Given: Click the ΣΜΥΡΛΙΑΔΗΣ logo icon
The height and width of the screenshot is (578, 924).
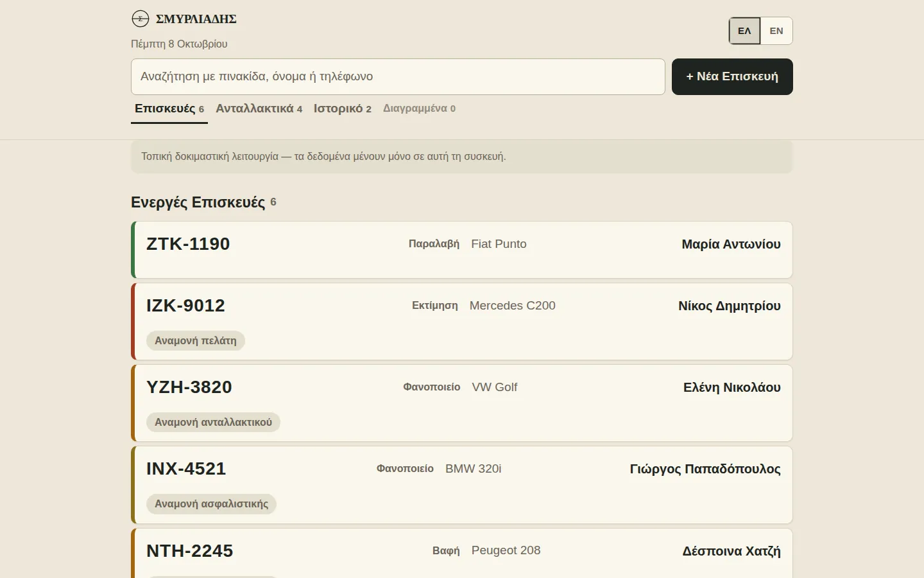Looking at the screenshot, I should (140, 19).
